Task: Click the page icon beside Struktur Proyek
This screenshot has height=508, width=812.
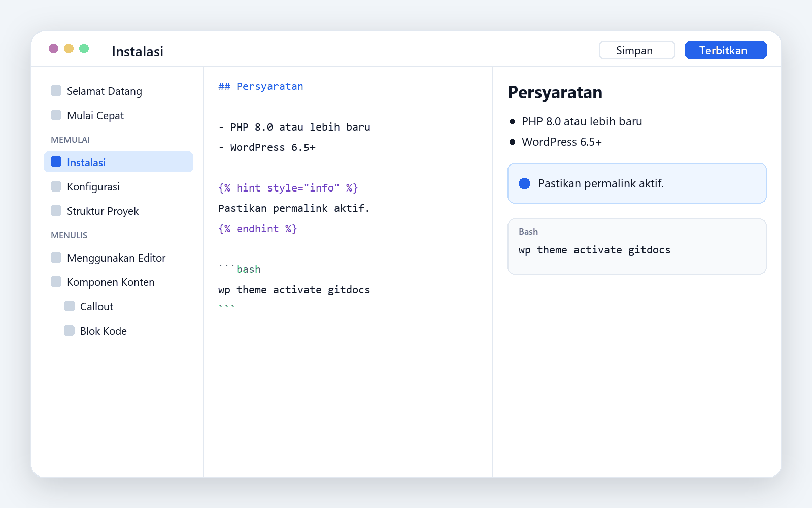Action: [x=56, y=211]
